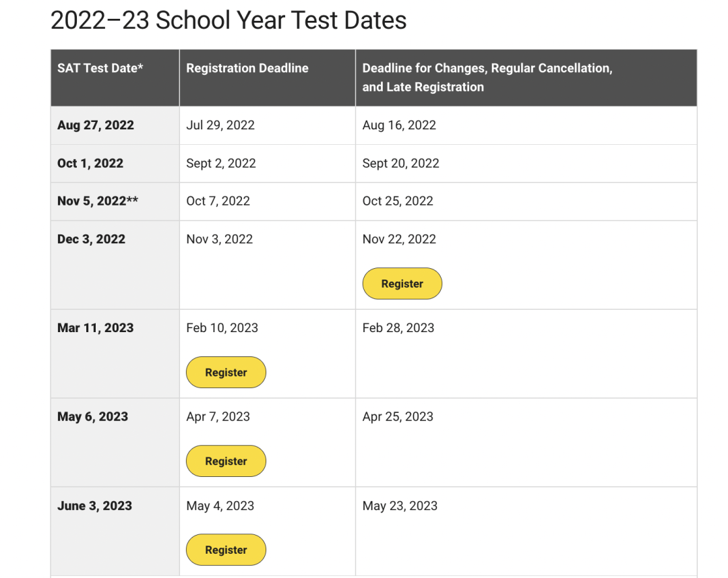Select the Aug 27, 2022 test date cell
This screenshot has height=578, width=728.
point(115,125)
